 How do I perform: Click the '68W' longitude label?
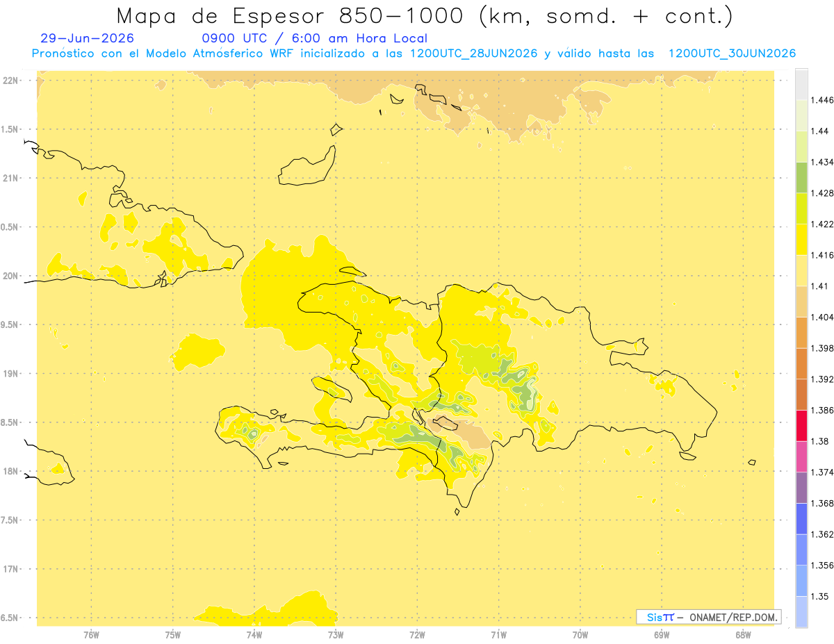[743, 634]
